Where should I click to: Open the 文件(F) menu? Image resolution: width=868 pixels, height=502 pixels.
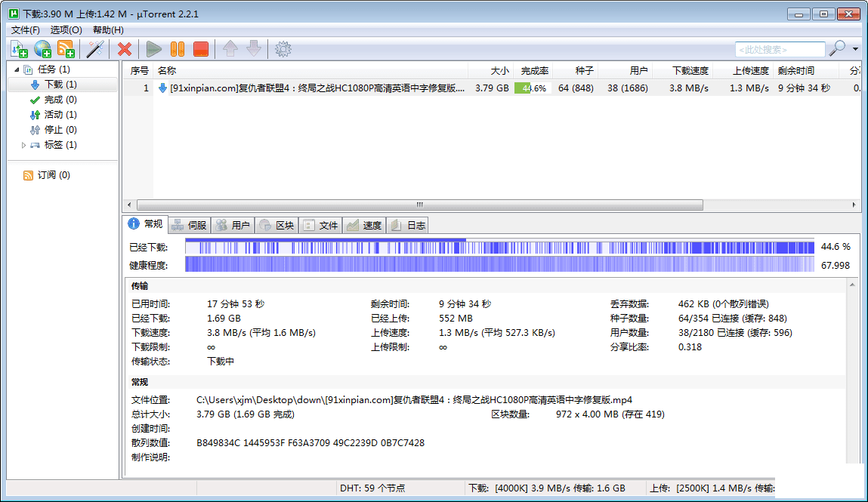tap(26, 30)
